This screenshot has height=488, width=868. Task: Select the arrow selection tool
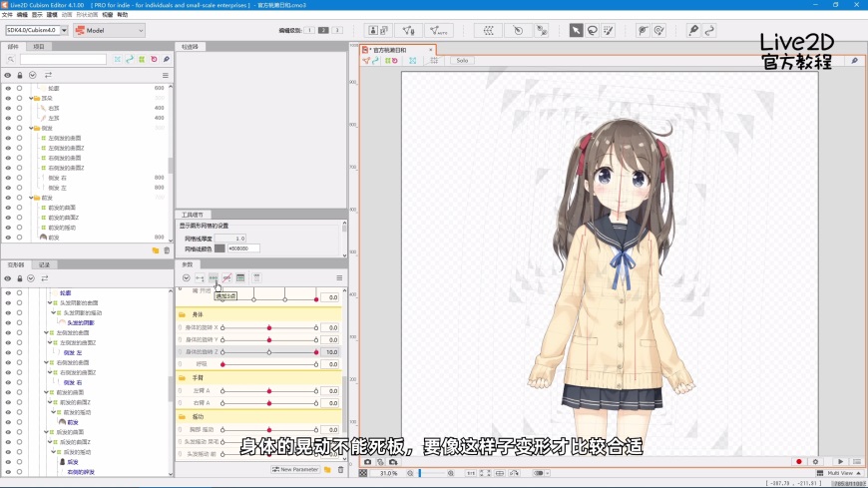point(576,31)
